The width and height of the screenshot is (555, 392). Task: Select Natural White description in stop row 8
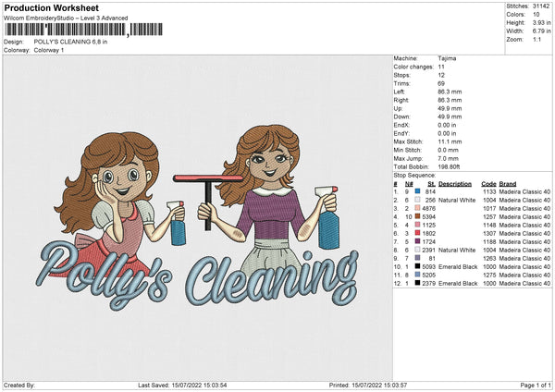pos(457,250)
